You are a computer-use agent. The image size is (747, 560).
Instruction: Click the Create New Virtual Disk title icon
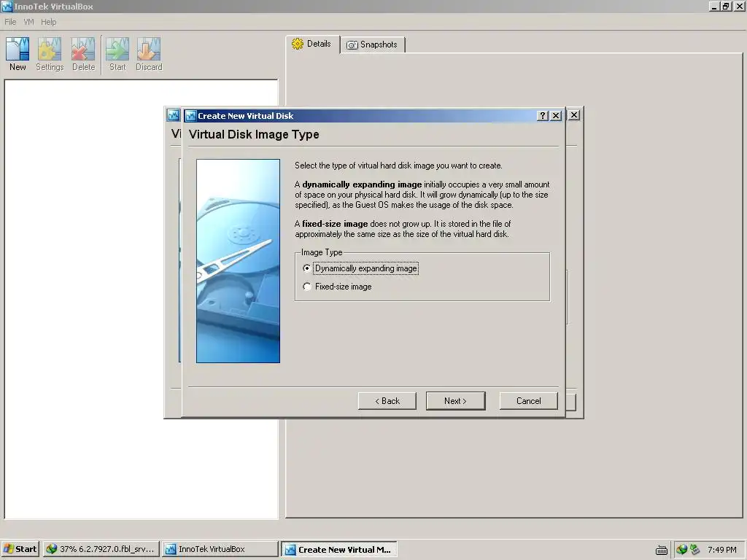tap(191, 116)
